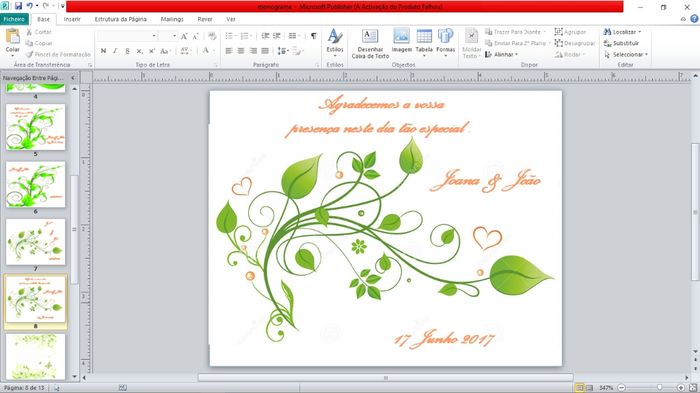Click the horizontal scrollbar thumb
The width and height of the screenshot is (700, 393).
pos(386,378)
